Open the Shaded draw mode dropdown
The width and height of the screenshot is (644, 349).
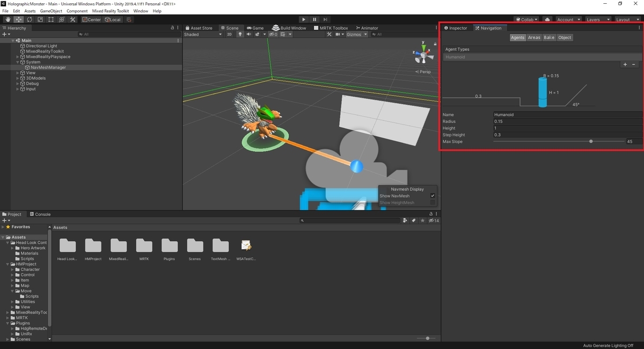click(203, 34)
